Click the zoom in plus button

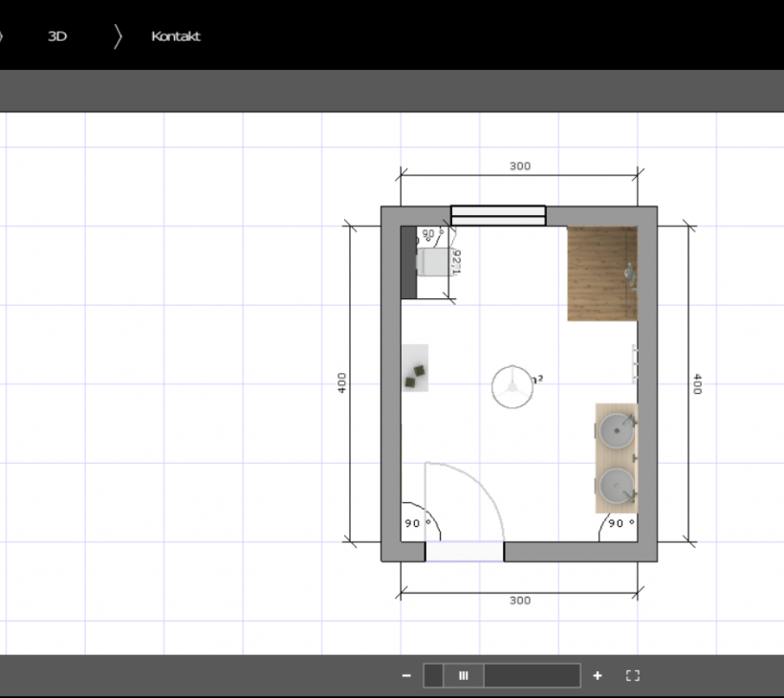[598, 675]
